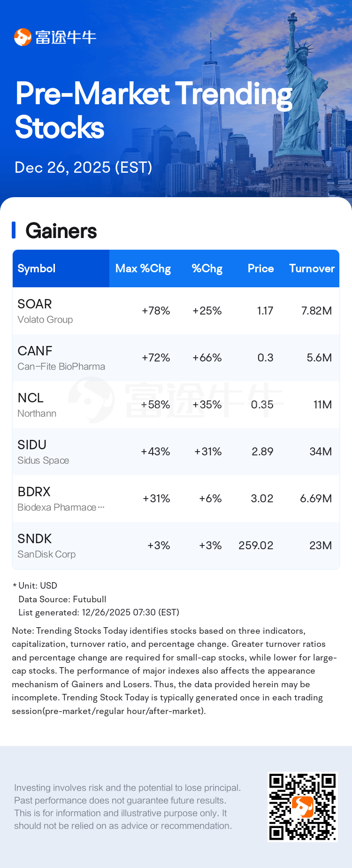352x868 pixels.
Task: Click the Max %Chg column header
Action: 143,269
